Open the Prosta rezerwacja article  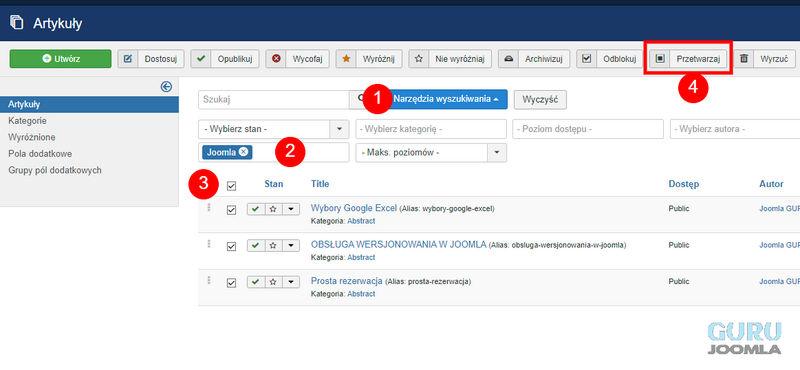346,281
